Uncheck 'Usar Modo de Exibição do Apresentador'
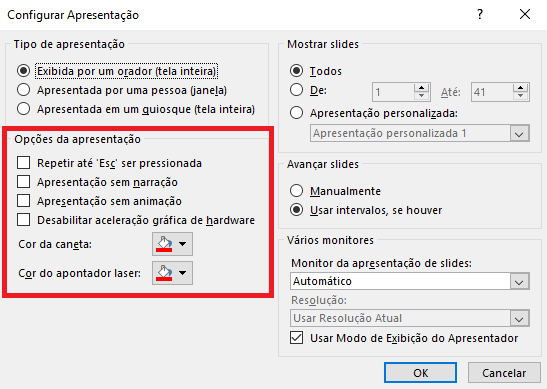The height and width of the screenshot is (389, 547). 297,338
